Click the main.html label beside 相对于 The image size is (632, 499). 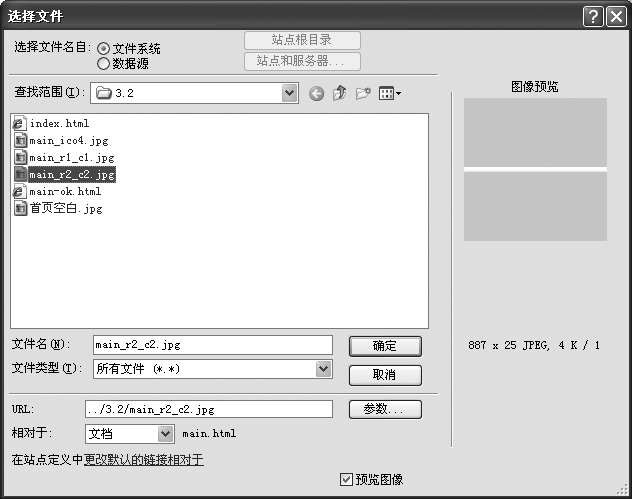(209, 434)
